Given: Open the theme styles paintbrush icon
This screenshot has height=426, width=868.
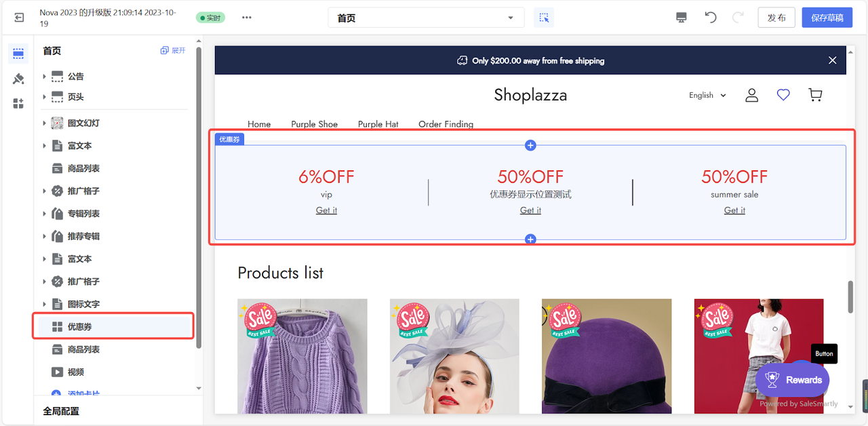Looking at the screenshot, I should [x=18, y=79].
